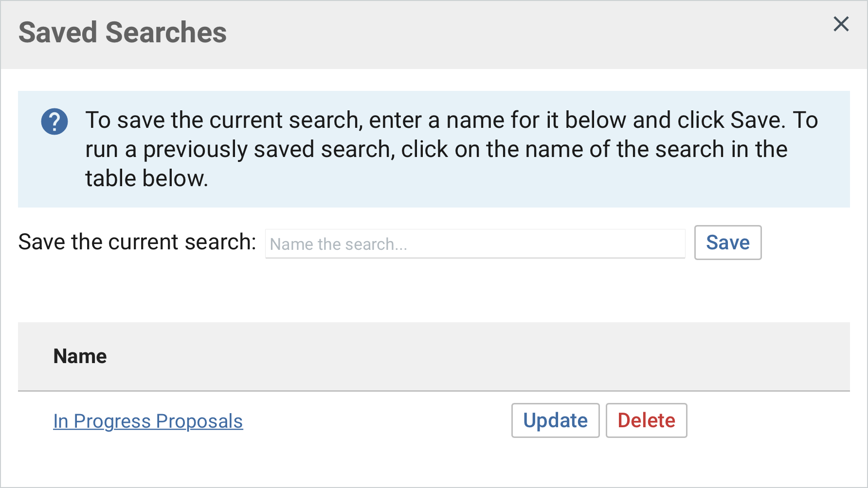This screenshot has height=488, width=868.
Task: Click the 'Save the current search:' label
Action: tap(137, 242)
